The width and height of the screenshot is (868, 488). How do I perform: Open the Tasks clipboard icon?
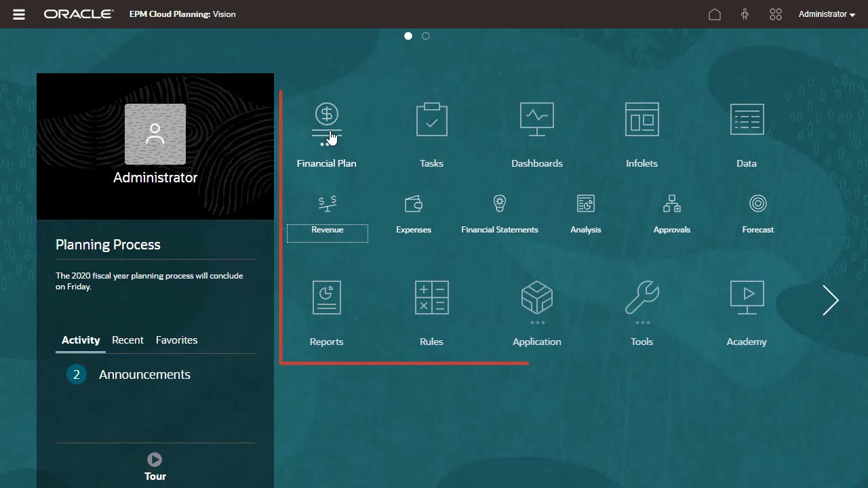[x=432, y=119]
